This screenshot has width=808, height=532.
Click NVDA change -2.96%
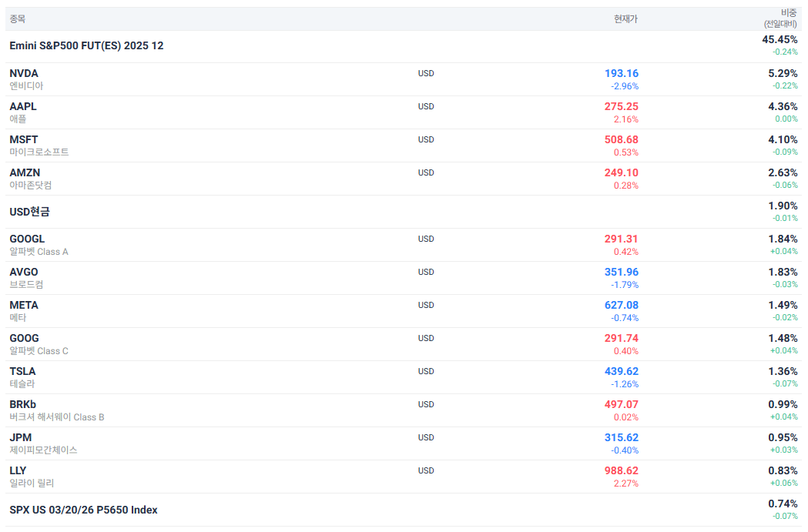pos(625,86)
